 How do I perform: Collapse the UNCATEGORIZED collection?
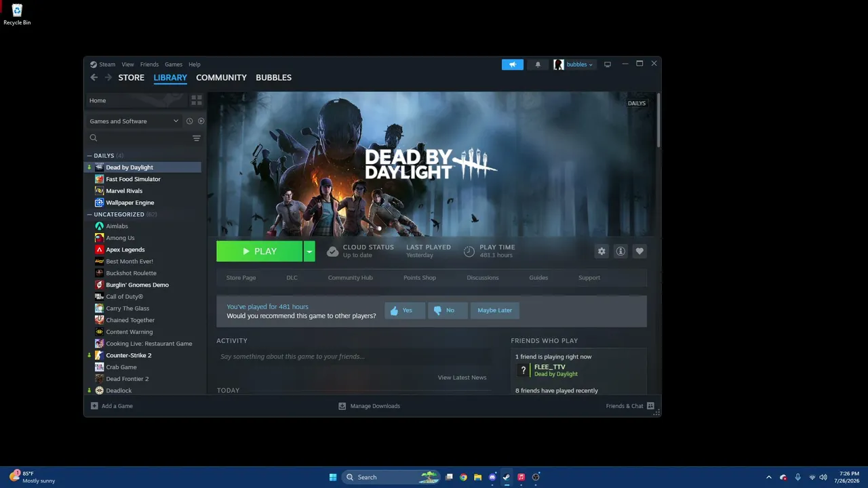pos(90,215)
